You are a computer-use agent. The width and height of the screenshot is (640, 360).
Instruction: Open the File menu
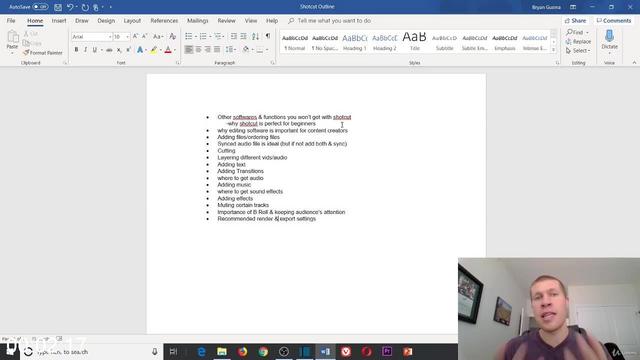point(11,21)
